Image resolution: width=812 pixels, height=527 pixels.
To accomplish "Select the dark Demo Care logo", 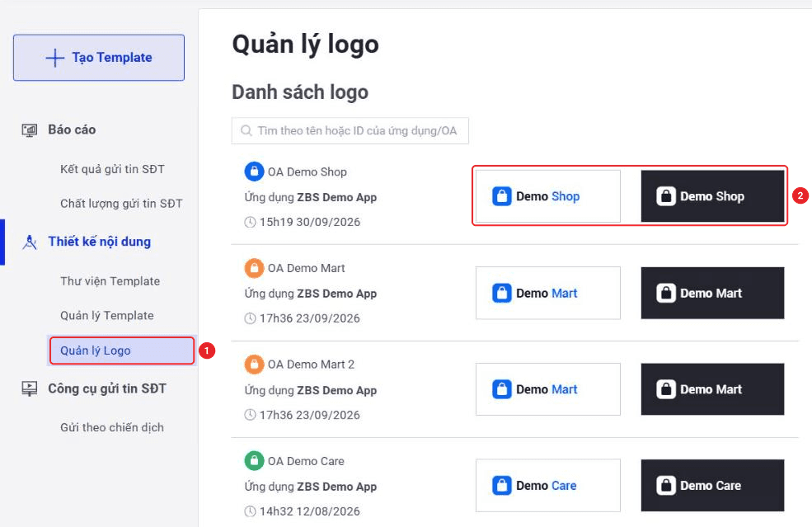I will tap(712, 486).
